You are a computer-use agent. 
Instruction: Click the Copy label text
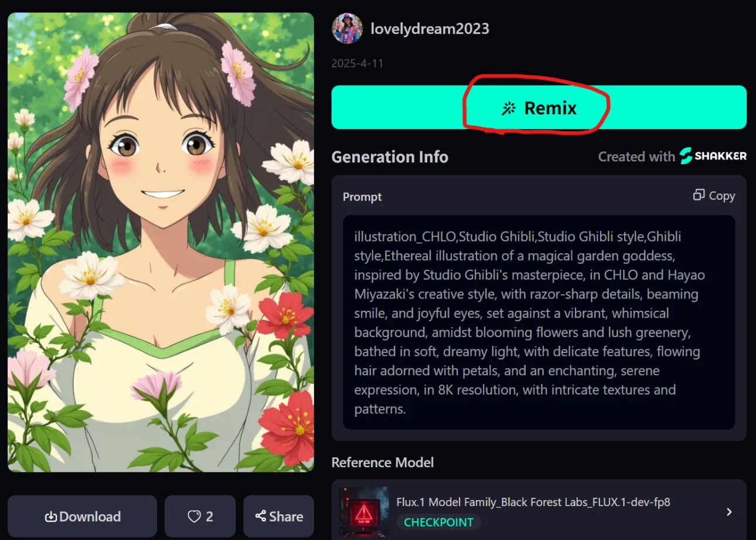pos(721,196)
